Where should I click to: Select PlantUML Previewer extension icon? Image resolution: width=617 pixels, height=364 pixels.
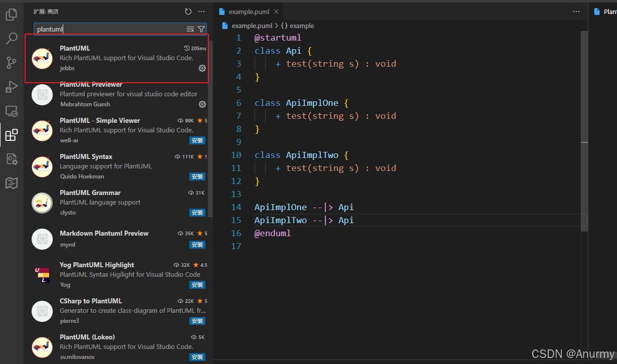pos(42,94)
